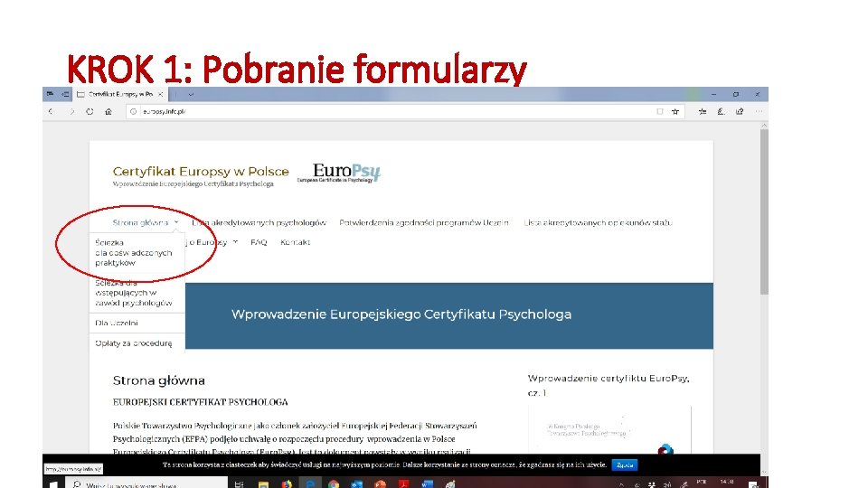Click the browser forward arrow
Image resolution: width=868 pixels, height=488 pixels.
pyautogui.click(x=71, y=111)
